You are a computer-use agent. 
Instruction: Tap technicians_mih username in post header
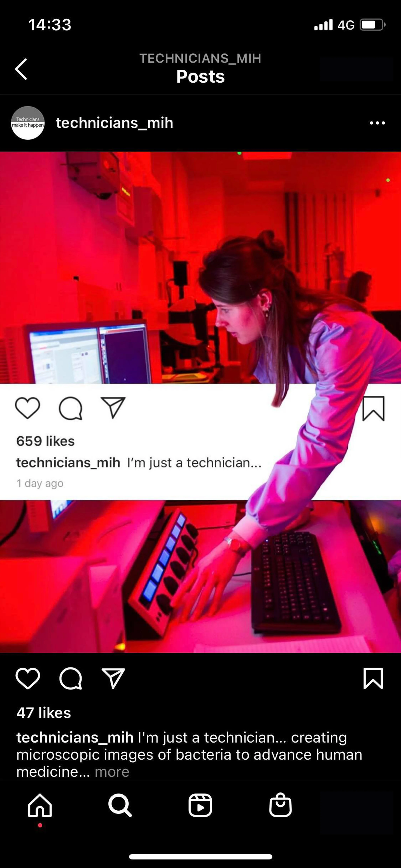tap(115, 123)
